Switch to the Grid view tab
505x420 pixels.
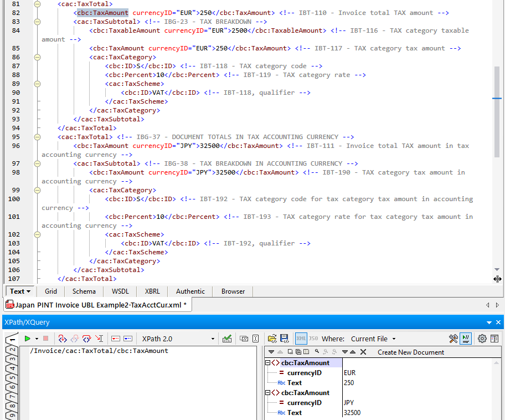pos(51,291)
